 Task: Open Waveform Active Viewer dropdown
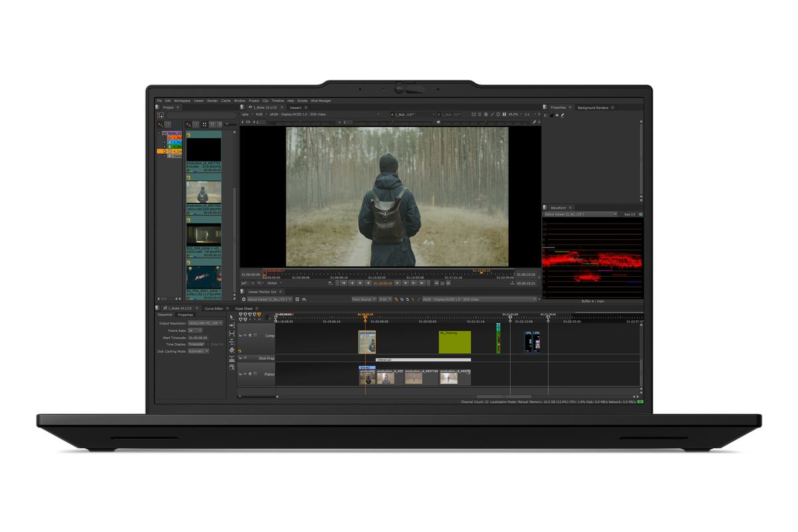pyautogui.click(x=580, y=214)
